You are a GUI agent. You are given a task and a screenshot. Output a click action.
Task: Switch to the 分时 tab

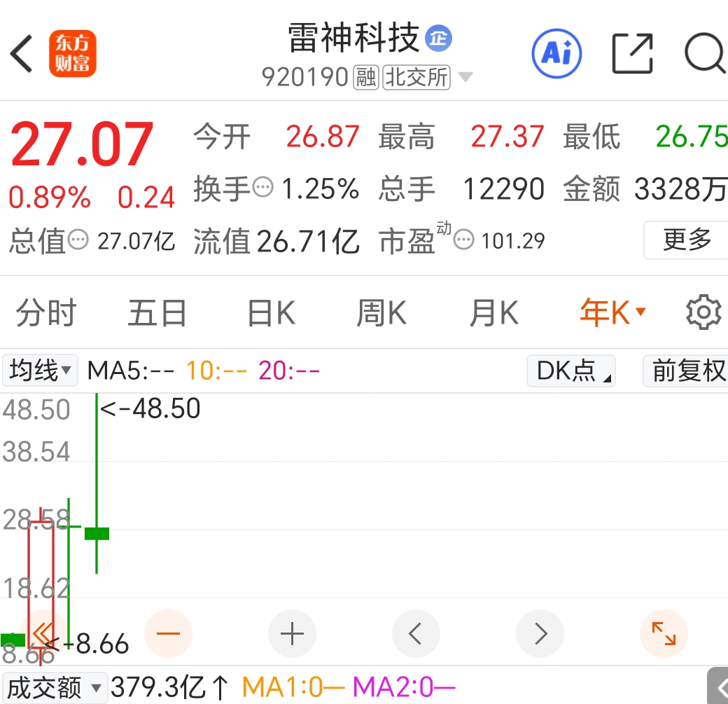[46, 312]
